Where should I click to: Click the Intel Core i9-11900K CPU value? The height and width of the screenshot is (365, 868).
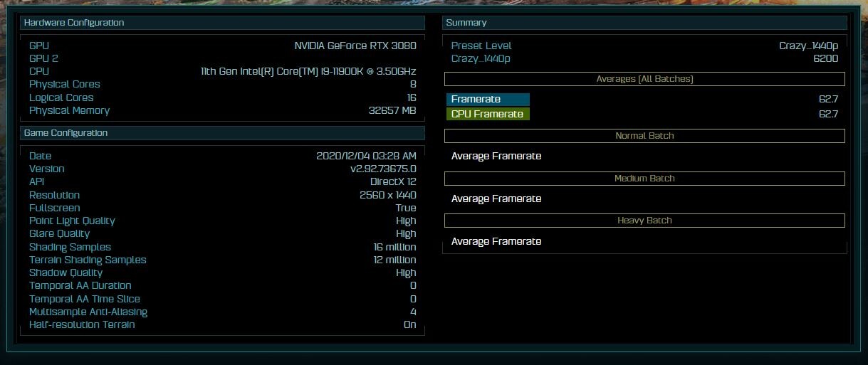pos(308,72)
